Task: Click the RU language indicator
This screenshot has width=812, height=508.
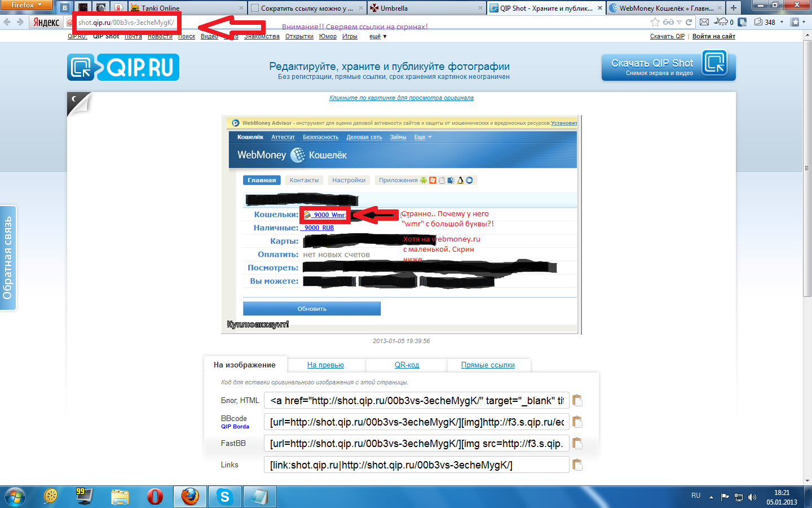Action: coord(696,496)
